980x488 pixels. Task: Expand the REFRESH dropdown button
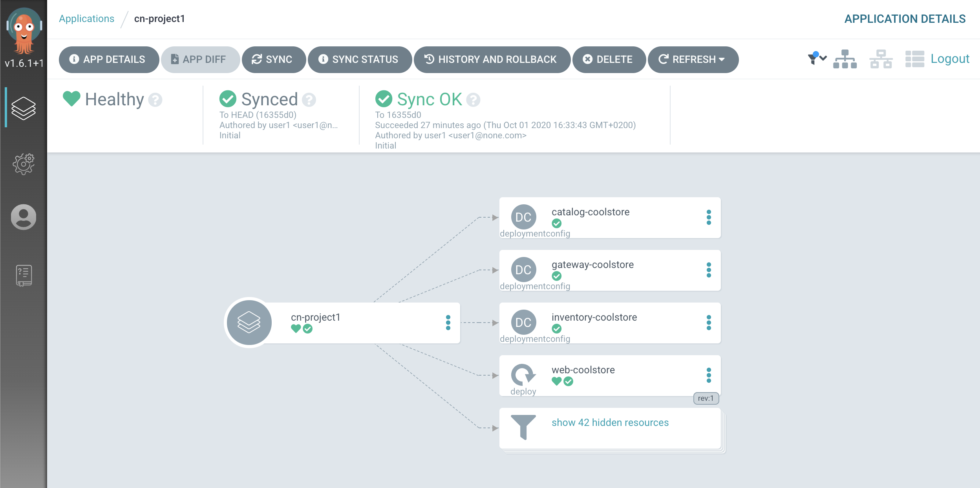coord(693,59)
